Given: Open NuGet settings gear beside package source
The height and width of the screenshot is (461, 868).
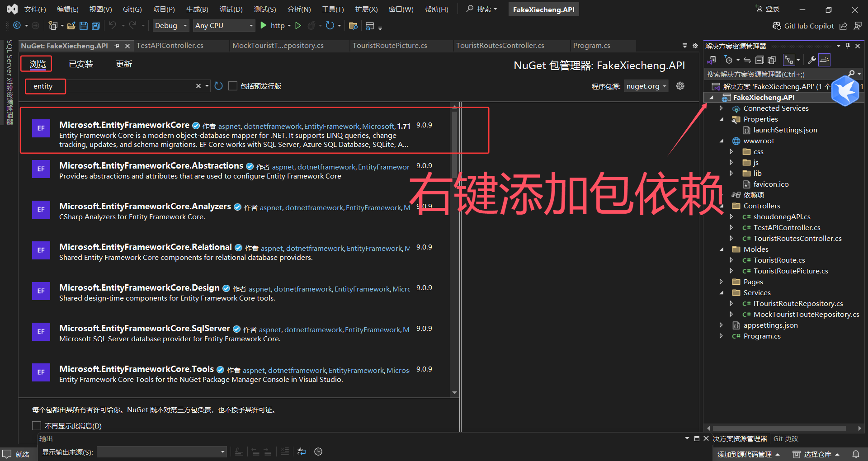Looking at the screenshot, I should [x=680, y=86].
